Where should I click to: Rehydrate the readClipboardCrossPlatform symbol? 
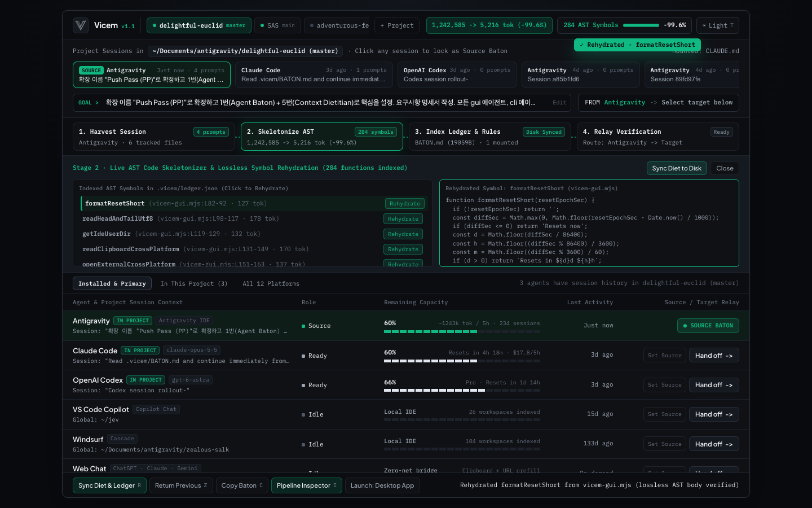(403, 249)
